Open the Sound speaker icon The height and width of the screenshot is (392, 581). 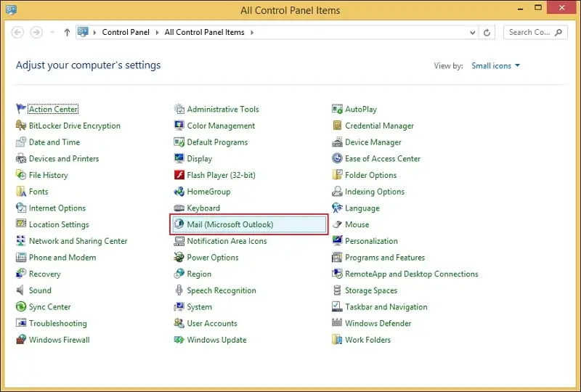21,290
